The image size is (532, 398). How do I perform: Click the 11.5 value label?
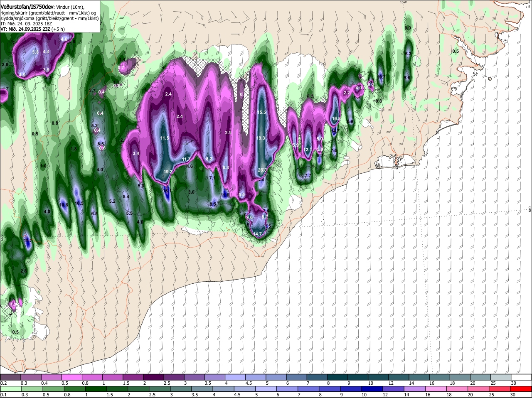(164, 138)
